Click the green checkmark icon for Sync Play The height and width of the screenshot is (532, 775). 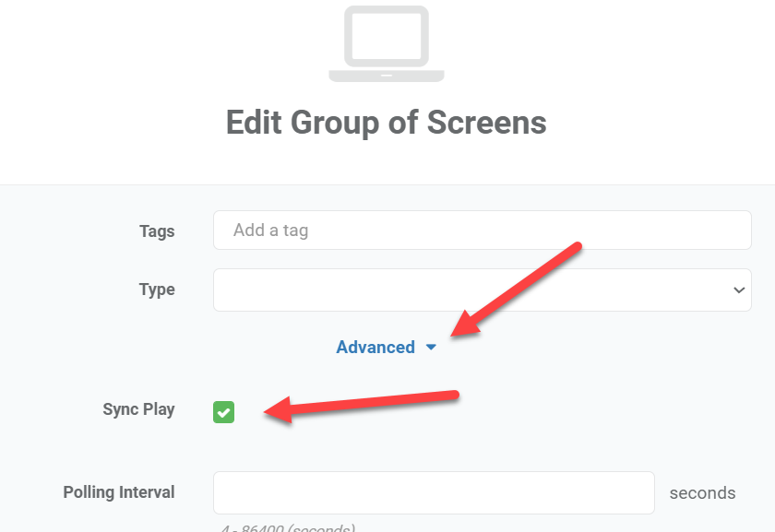(x=224, y=412)
